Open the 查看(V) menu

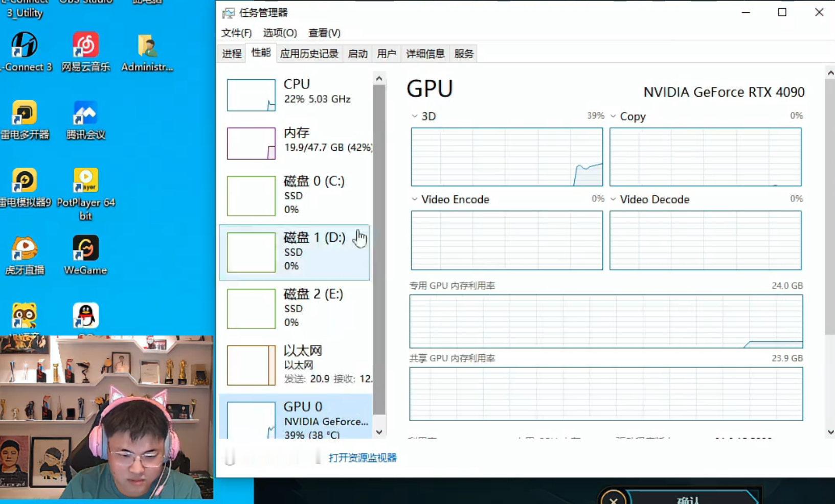coord(325,33)
